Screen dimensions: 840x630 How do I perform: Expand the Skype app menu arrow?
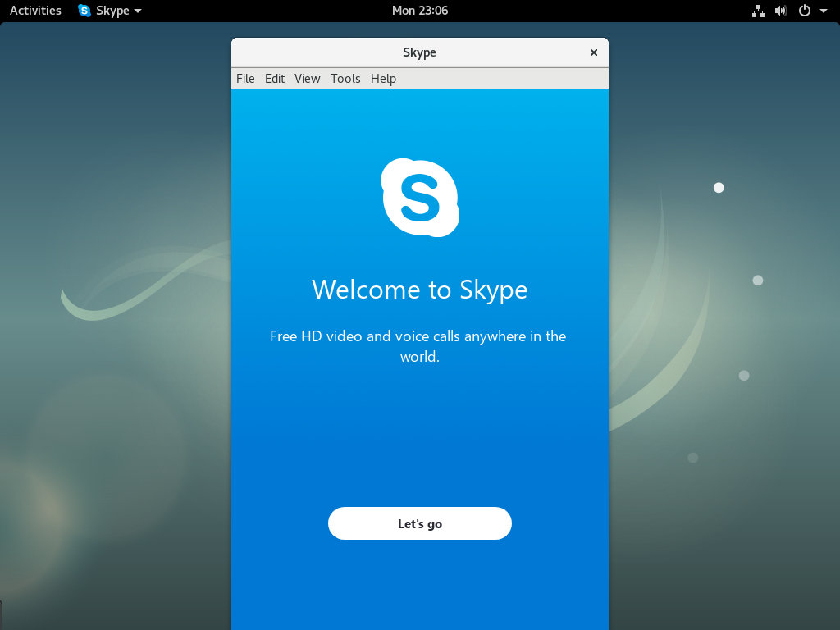tap(138, 11)
